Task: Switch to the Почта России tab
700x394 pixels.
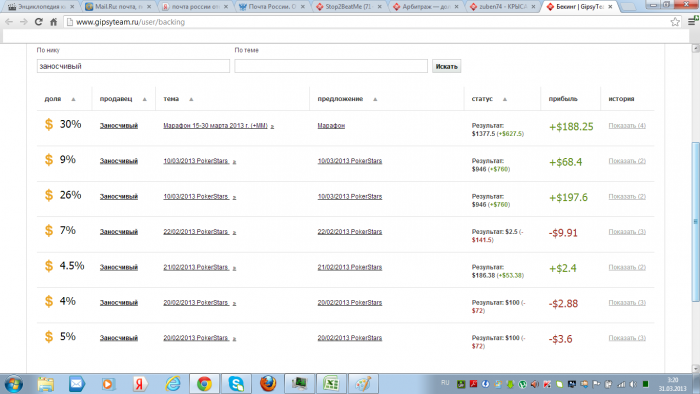Action: pos(272,7)
